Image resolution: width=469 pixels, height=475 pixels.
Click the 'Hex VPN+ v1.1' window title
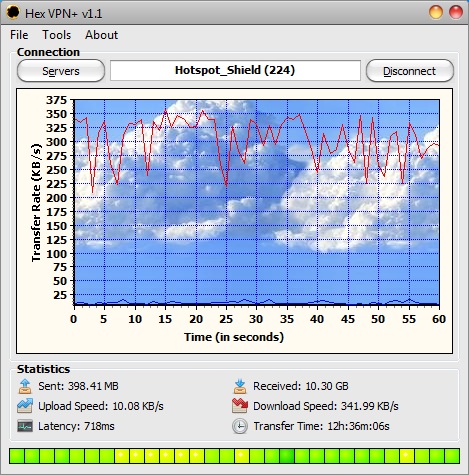63,13
